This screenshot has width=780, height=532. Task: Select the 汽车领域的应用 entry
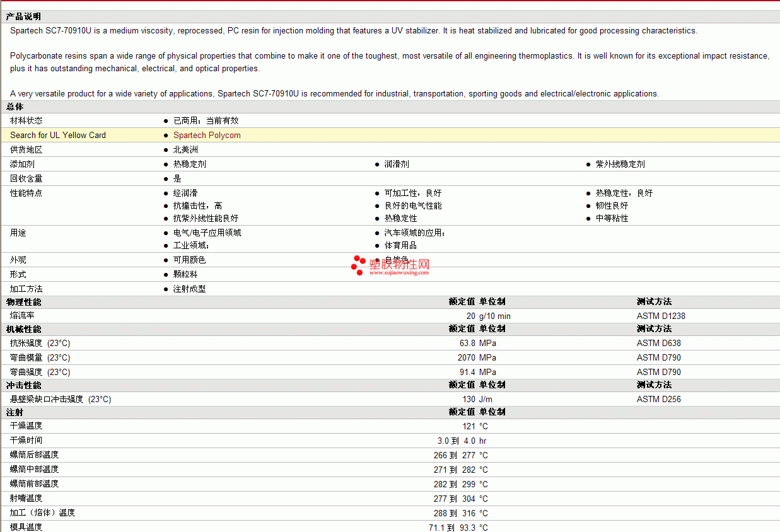point(415,233)
